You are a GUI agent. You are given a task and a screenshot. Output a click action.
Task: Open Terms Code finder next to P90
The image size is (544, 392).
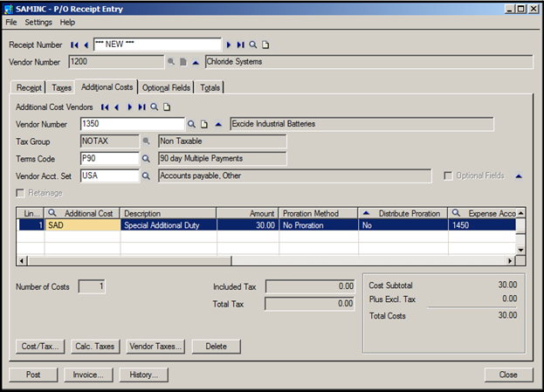point(147,159)
